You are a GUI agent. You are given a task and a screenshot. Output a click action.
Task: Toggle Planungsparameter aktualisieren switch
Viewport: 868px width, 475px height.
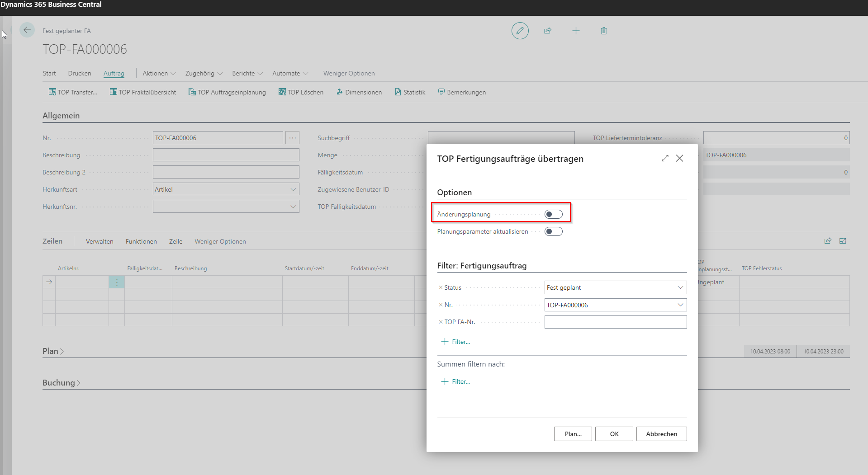point(553,231)
